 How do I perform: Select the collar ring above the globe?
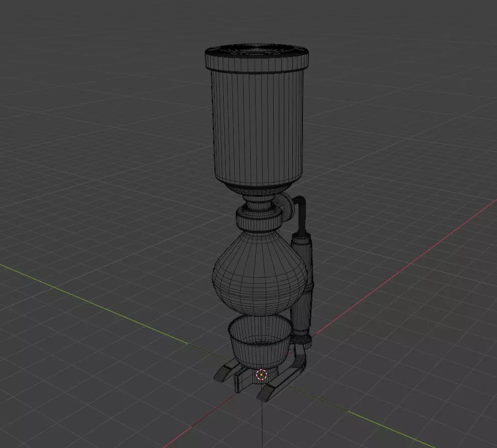(259, 219)
